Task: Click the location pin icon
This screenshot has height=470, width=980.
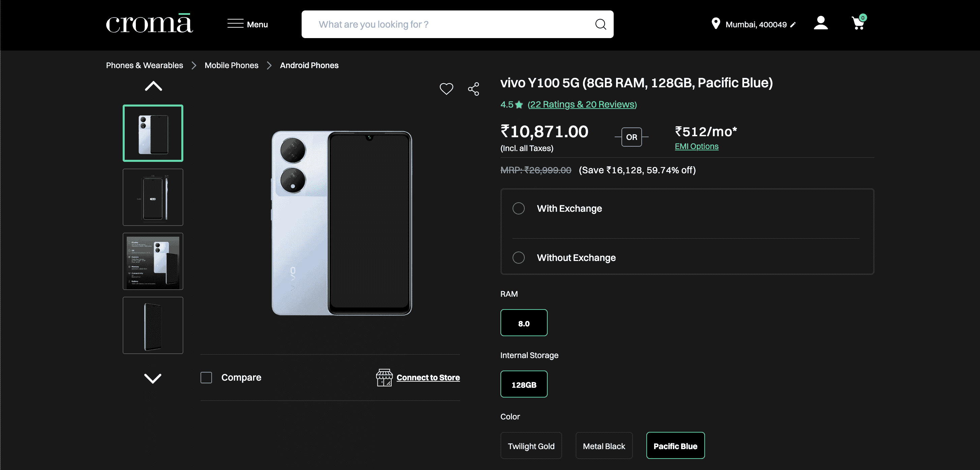Action: point(715,24)
